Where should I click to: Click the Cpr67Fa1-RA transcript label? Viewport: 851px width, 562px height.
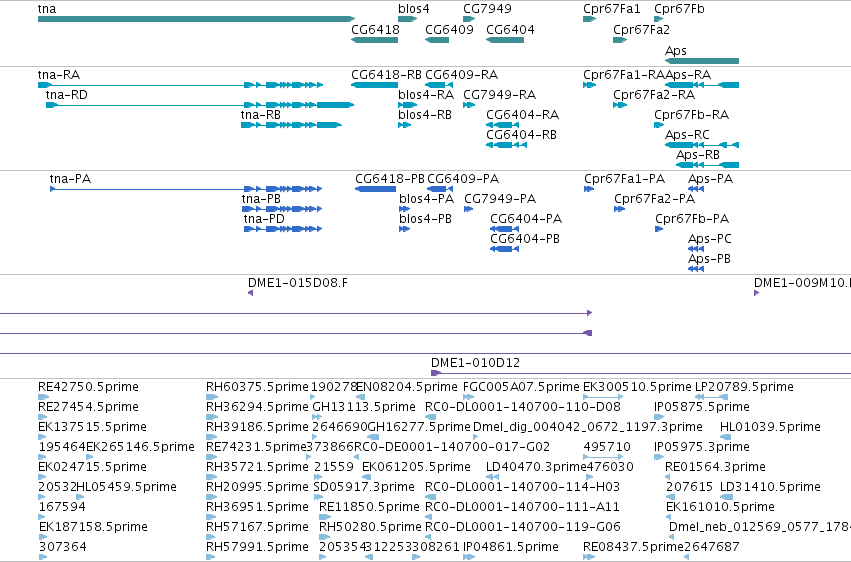[624, 74]
